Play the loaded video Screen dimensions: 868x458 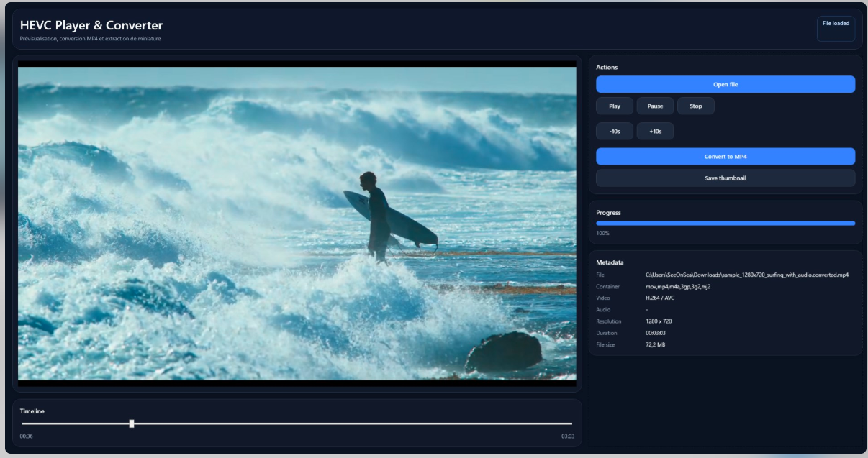point(614,106)
